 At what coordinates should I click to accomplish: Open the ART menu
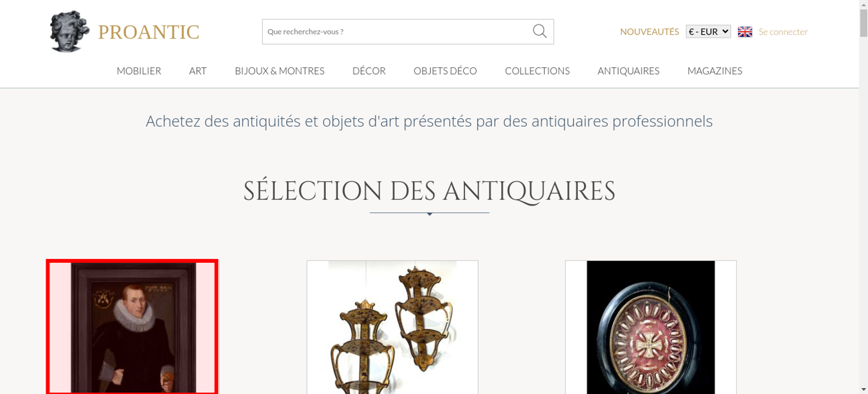tap(198, 71)
